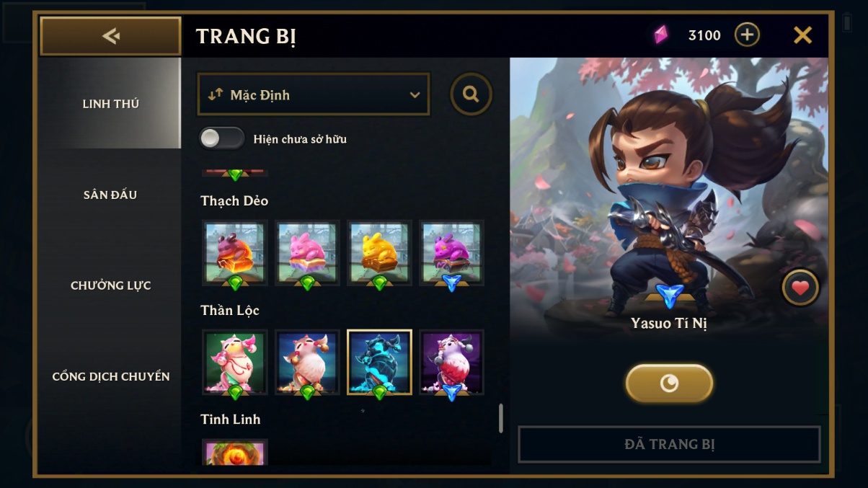Screen dimensions: 868x488
Task: Select the yellow Thạch Dẻo little legend
Action: [379, 253]
